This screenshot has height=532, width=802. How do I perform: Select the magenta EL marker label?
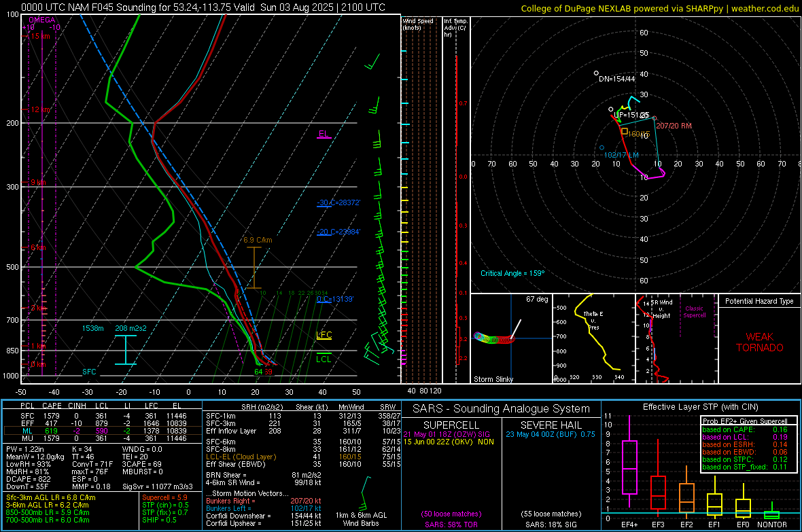[324, 134]
